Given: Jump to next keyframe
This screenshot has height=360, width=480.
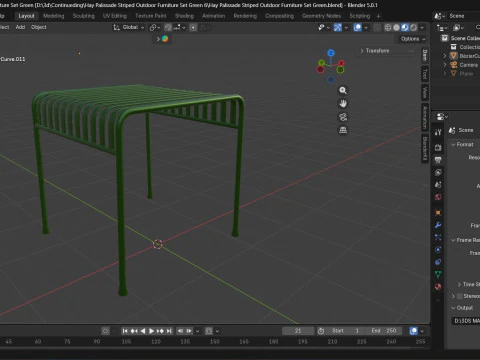Looking at the screenshot, I should point(160,331).
